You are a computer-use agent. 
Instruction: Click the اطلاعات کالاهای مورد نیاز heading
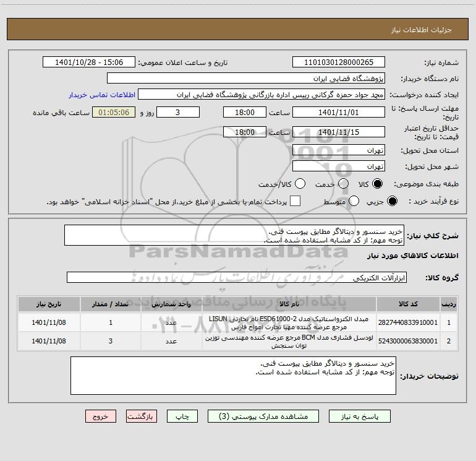(413, 256)
